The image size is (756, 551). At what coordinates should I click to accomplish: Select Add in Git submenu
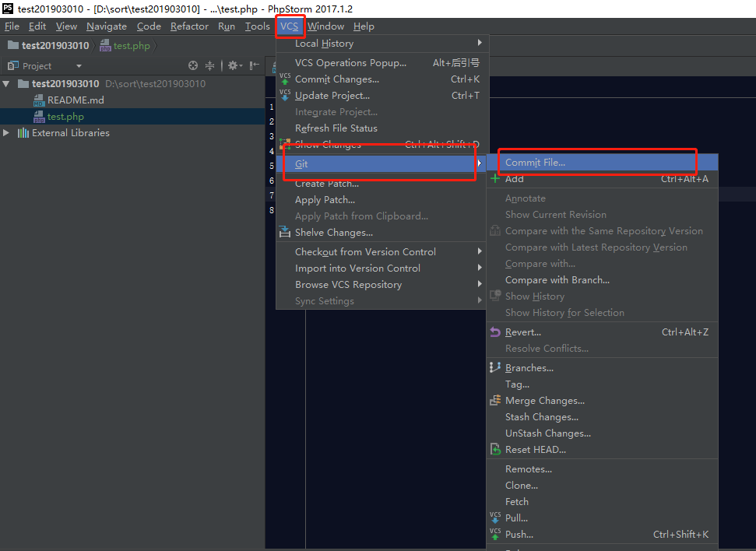(x=602, y=179)
